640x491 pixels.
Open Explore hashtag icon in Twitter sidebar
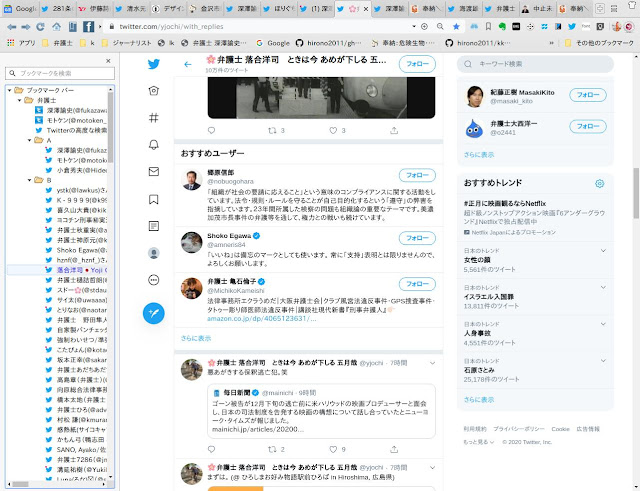(153, 118)
